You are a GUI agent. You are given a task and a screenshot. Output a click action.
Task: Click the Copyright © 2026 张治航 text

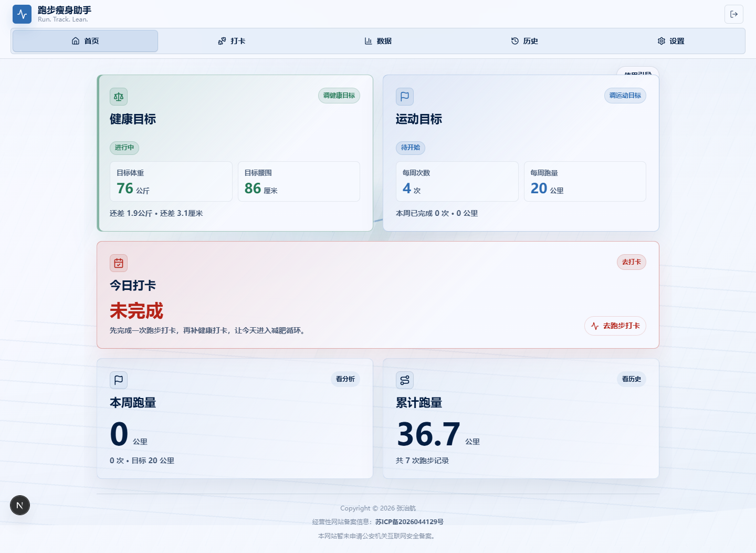point(378,508)
